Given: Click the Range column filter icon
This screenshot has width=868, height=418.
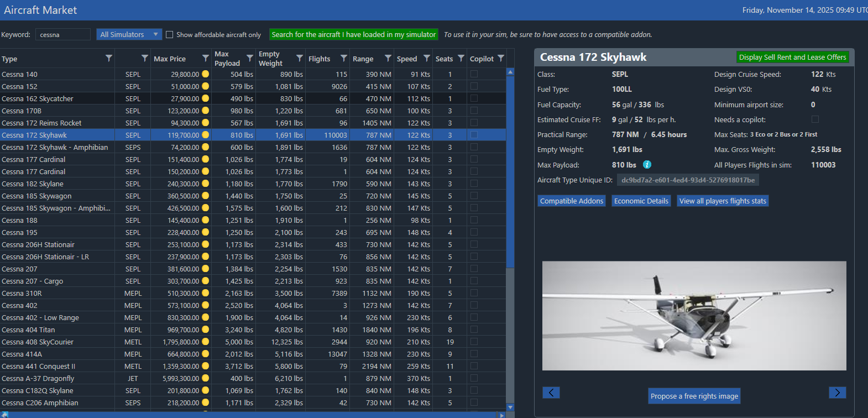Looking at the screenshot, I should tap(388, 58).
